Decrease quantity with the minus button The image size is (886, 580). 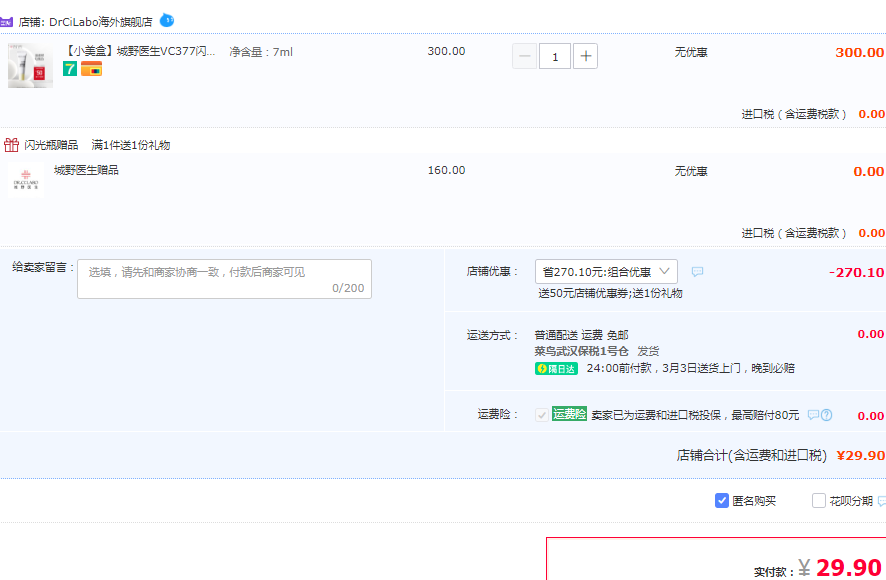click(x=524, y=56)
